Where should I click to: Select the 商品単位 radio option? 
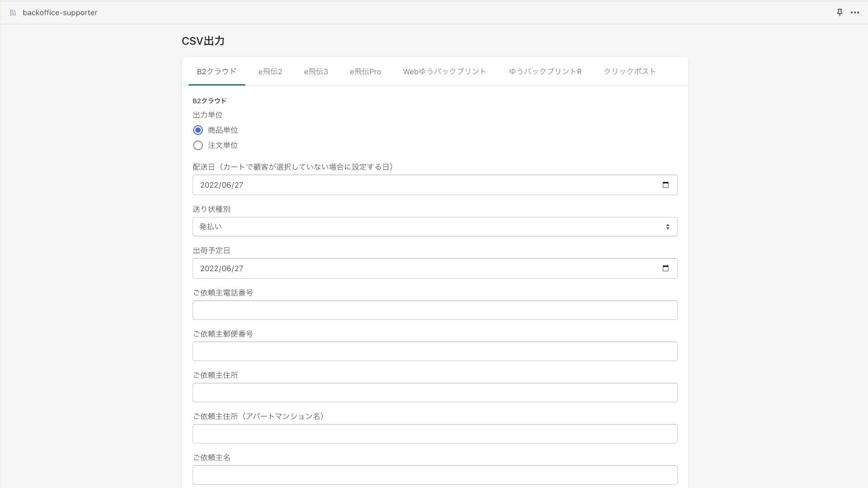198,130
